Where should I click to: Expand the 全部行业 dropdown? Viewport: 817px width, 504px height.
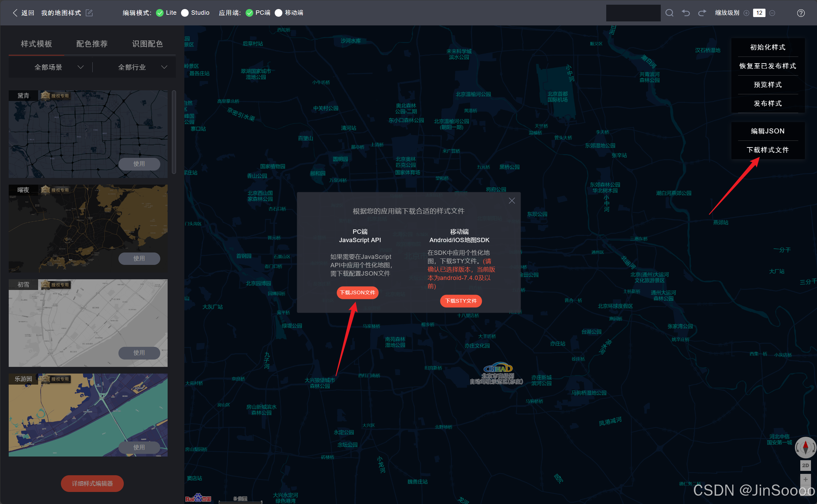pos(164,67)
